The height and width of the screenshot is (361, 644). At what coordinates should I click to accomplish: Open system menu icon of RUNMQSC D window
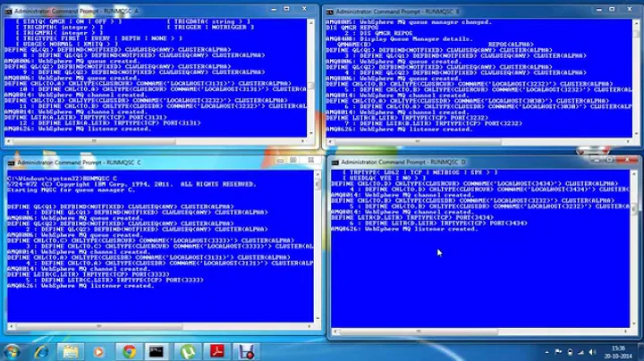click(335, 163)
